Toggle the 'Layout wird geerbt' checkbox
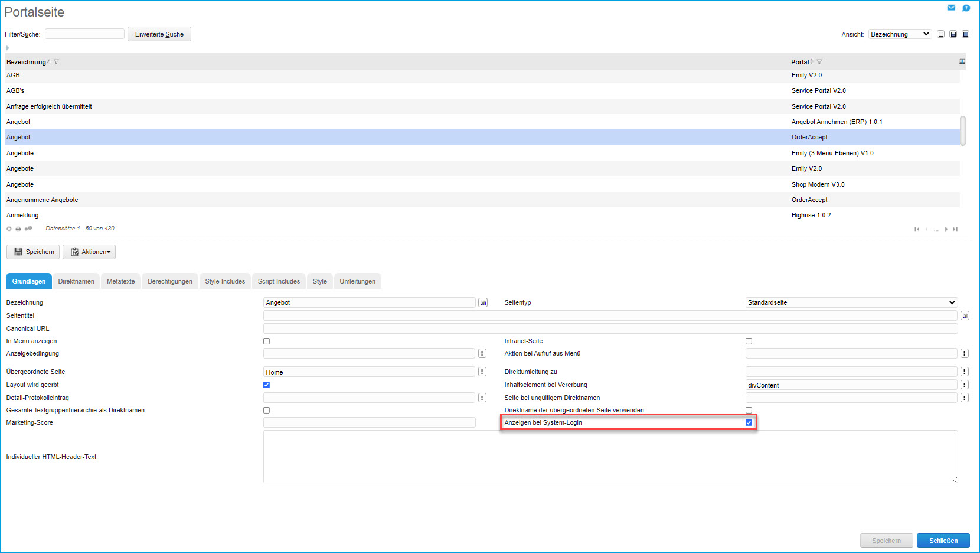980x553 pixels. [x=267, y=385]
